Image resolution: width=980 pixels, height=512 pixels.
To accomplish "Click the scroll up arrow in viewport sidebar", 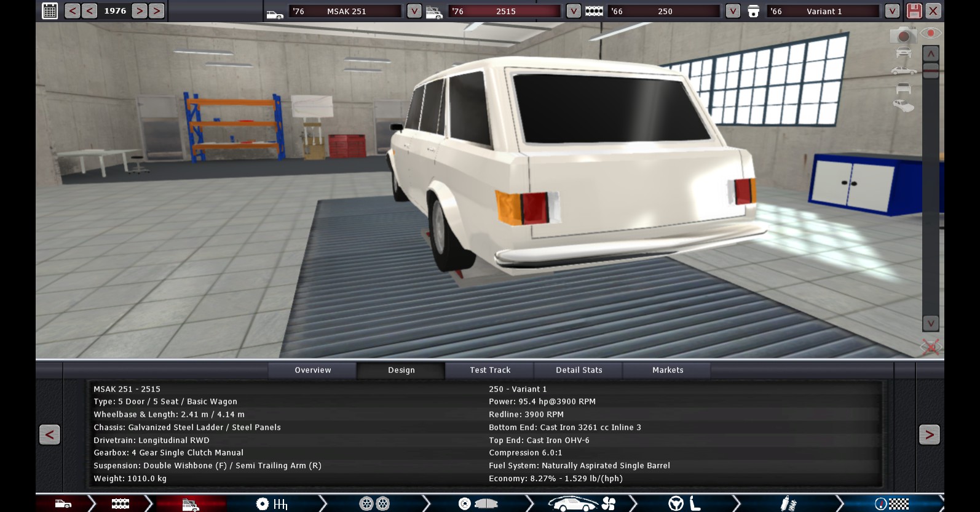I will click(x=931, y=54).
